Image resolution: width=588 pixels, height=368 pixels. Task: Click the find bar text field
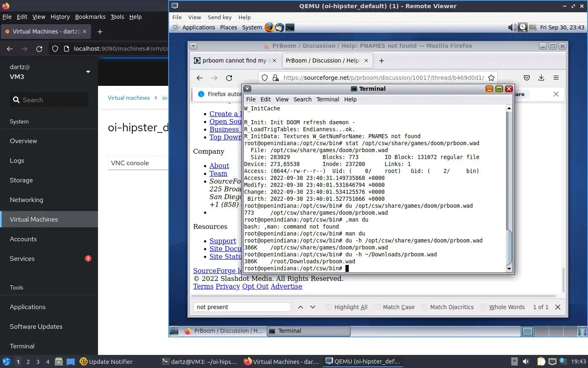(x=242, y=307)
